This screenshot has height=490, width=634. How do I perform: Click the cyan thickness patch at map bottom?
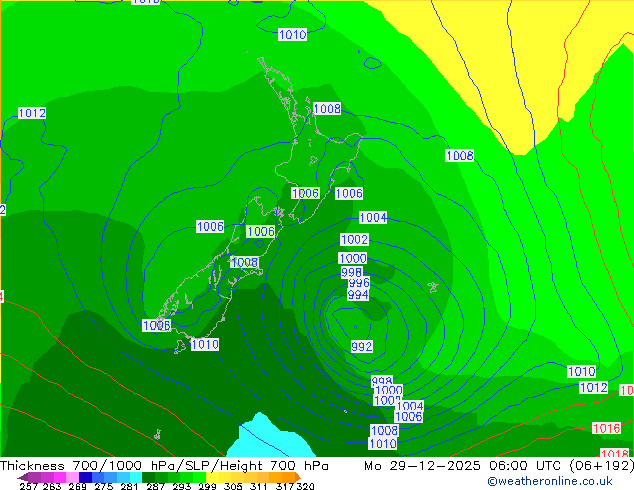click(x=270, y=437)
